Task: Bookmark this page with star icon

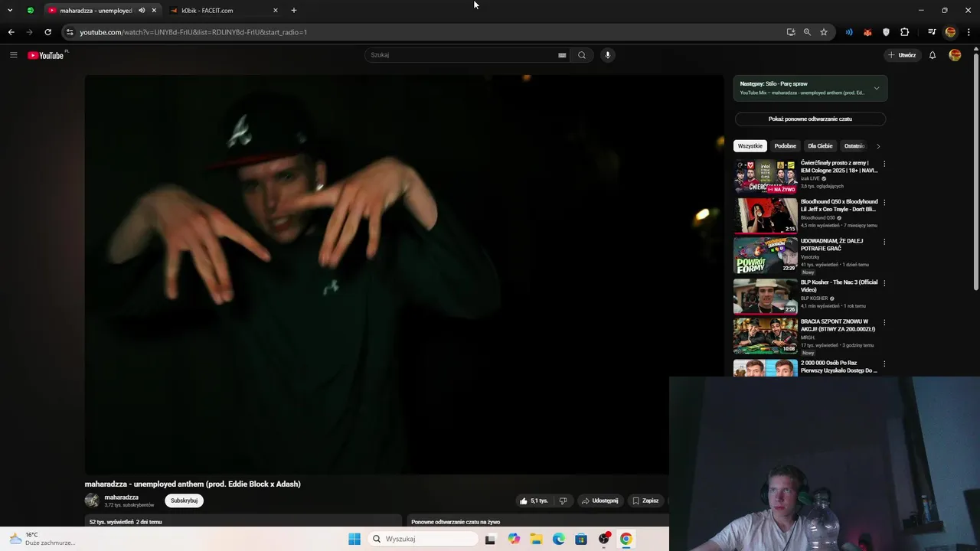Action: (x=824, y=32)
